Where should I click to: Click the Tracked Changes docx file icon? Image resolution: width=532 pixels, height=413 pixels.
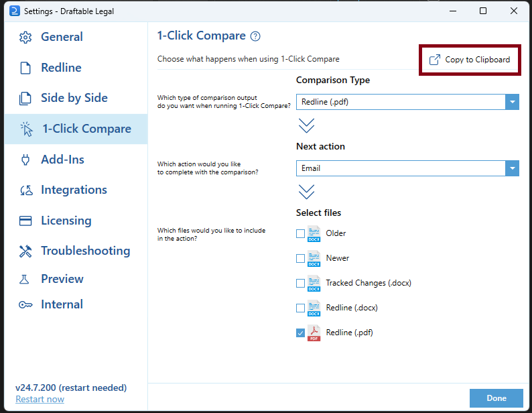314,283
